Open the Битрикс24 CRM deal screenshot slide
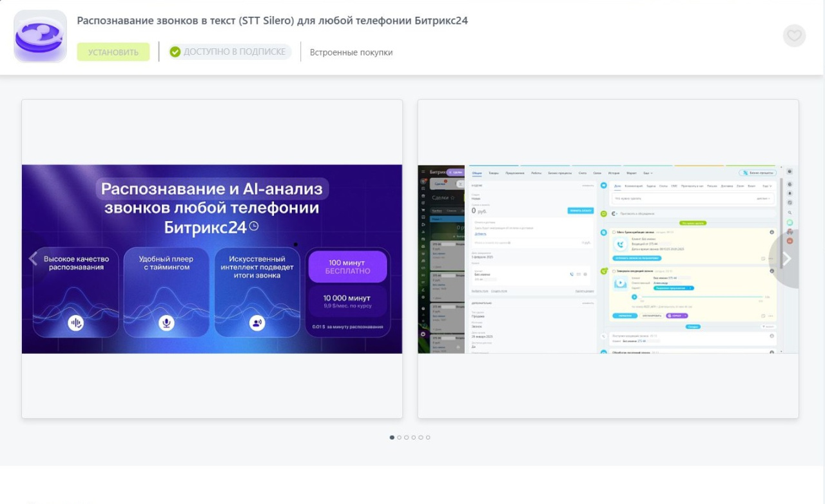 pyautogui.click(x=608, y=258)
